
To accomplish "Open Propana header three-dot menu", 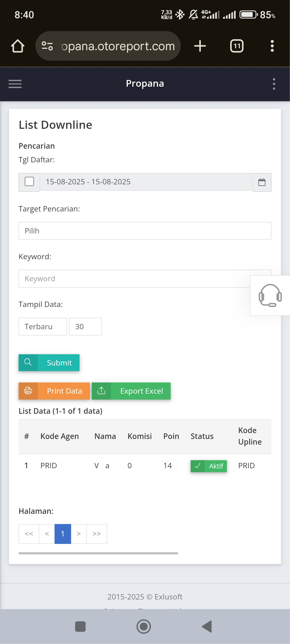I will [x=274, y=84].
